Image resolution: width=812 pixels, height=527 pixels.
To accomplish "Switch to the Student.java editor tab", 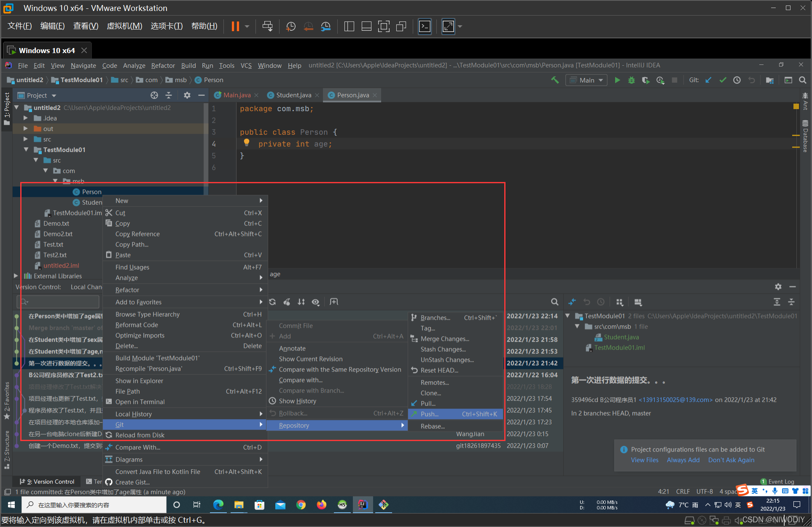I will point(293,95).
